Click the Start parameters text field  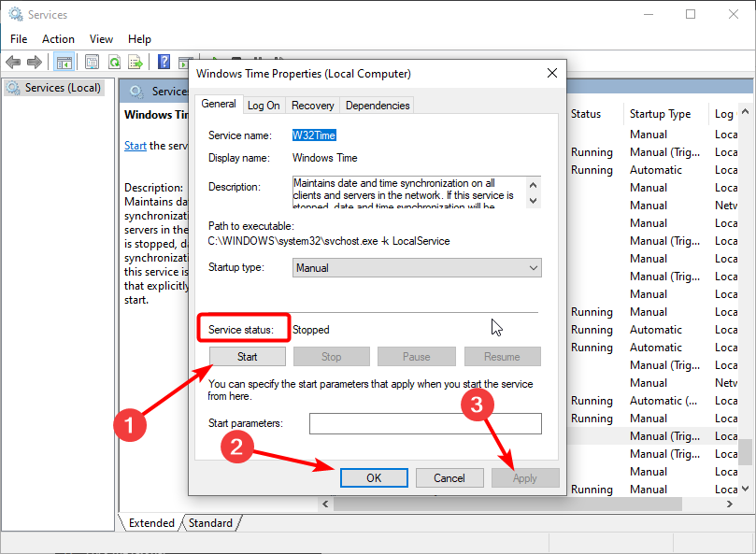[425, 423]
